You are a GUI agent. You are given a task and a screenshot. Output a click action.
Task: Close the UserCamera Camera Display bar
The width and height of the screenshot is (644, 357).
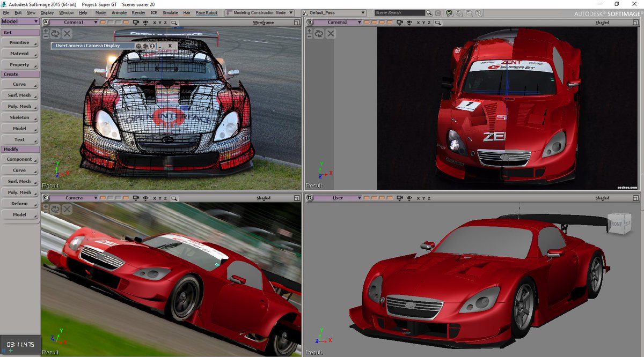coord(170,46)
